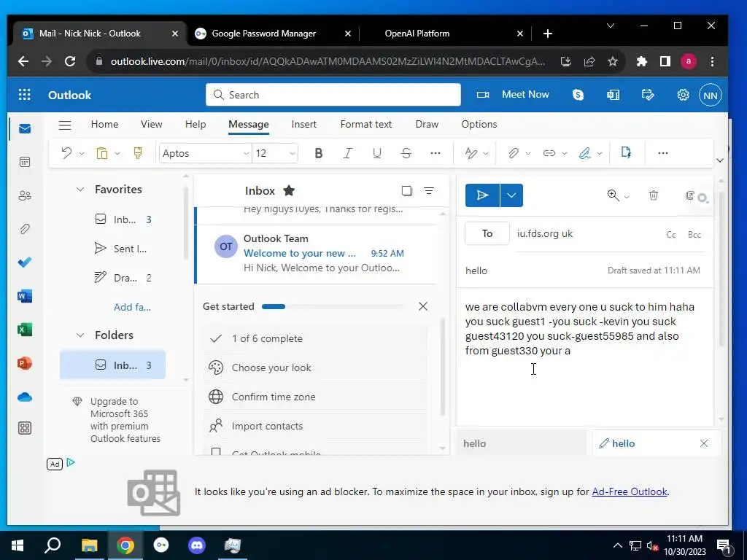Open Outlook Team welcome email

tap(317, 253)
